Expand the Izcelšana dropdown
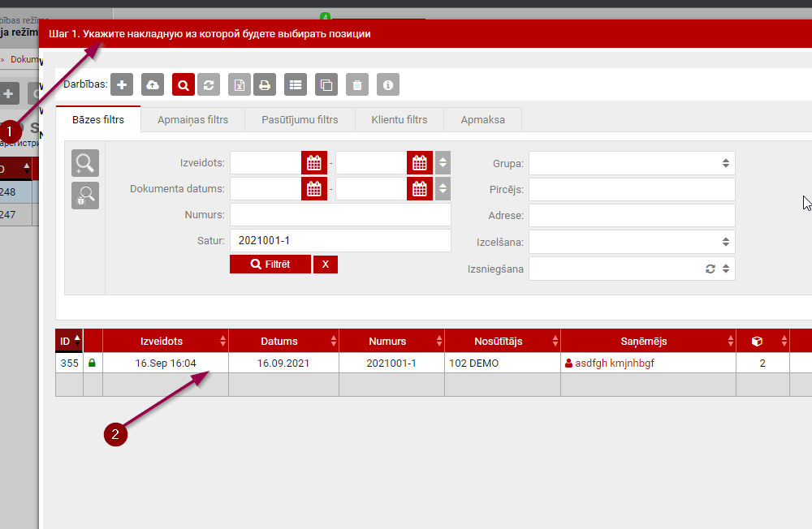Viewport: 812px width, 529px height. tap(632, 242)
